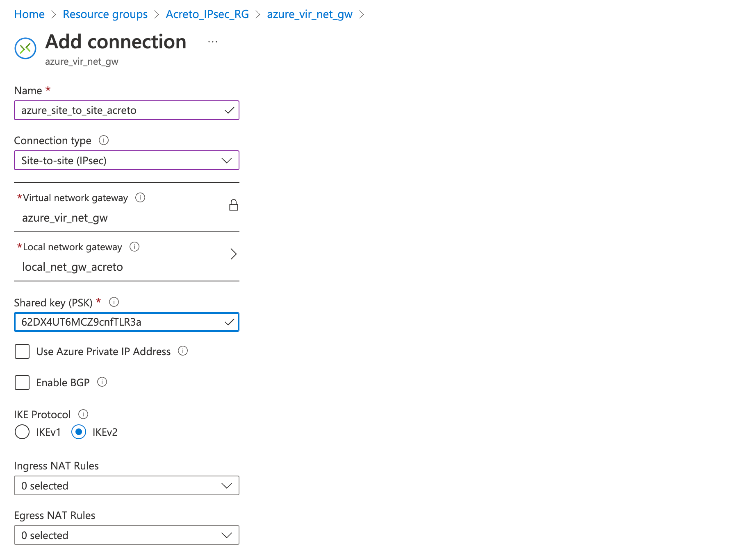Enable the BGP checkbox
756x553 pixels.
tap(22, 383)
